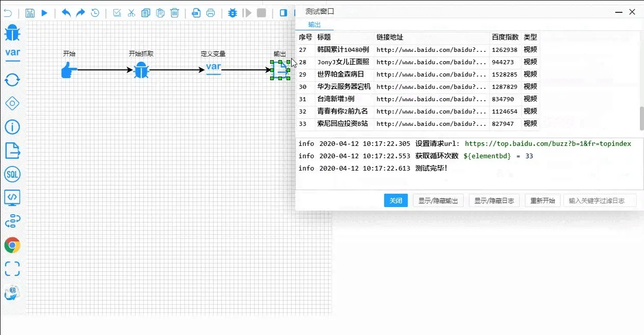
Task: Select the 定义变量 var node on canvas
Action: click(213, 69)
